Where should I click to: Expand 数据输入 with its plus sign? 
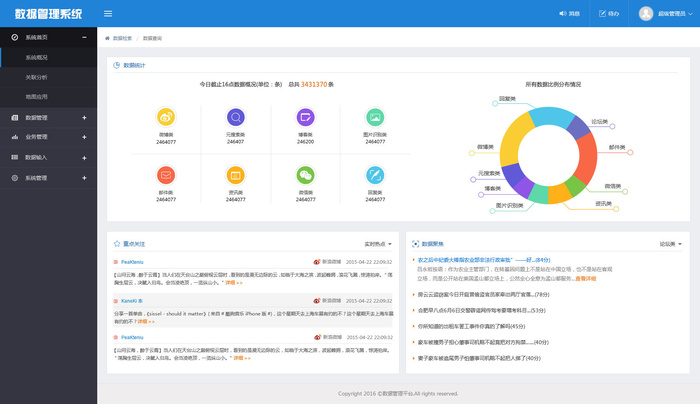[x=84, y=158]
